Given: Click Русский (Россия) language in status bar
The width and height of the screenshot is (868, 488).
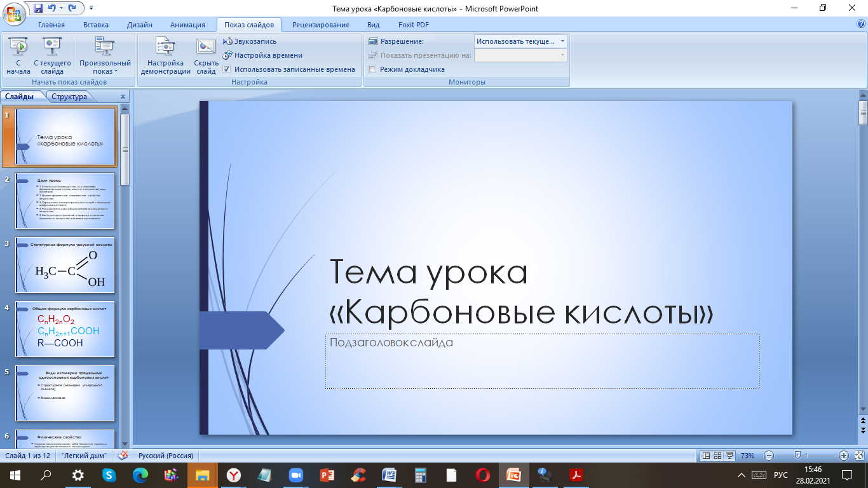Looking at the screenshot, I should pos(165,456).
